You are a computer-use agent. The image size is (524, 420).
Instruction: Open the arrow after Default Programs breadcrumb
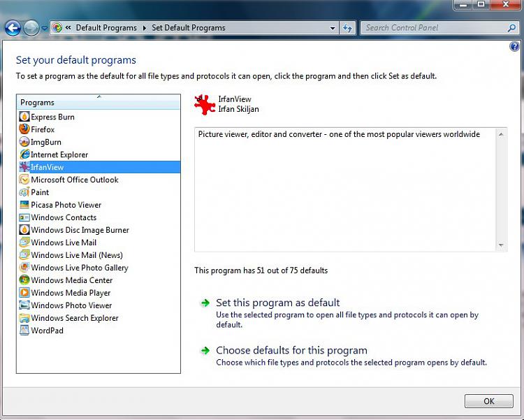[x=145, y=28]
